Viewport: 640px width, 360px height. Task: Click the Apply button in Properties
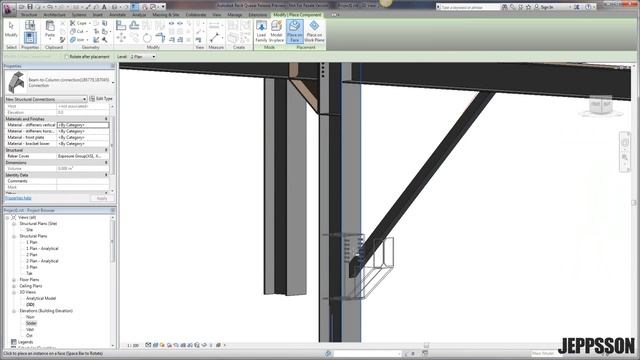coord(102,198)
